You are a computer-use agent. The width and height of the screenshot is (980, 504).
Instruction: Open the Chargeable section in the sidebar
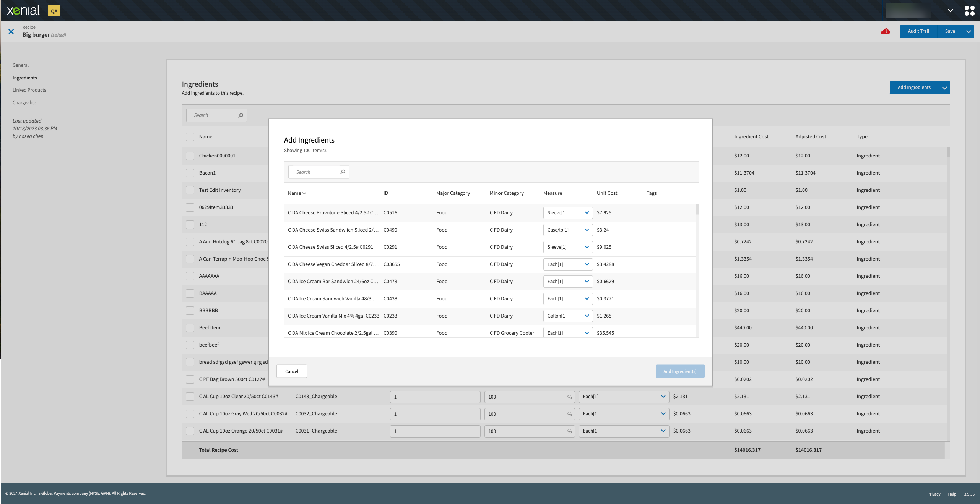point(24,103)
